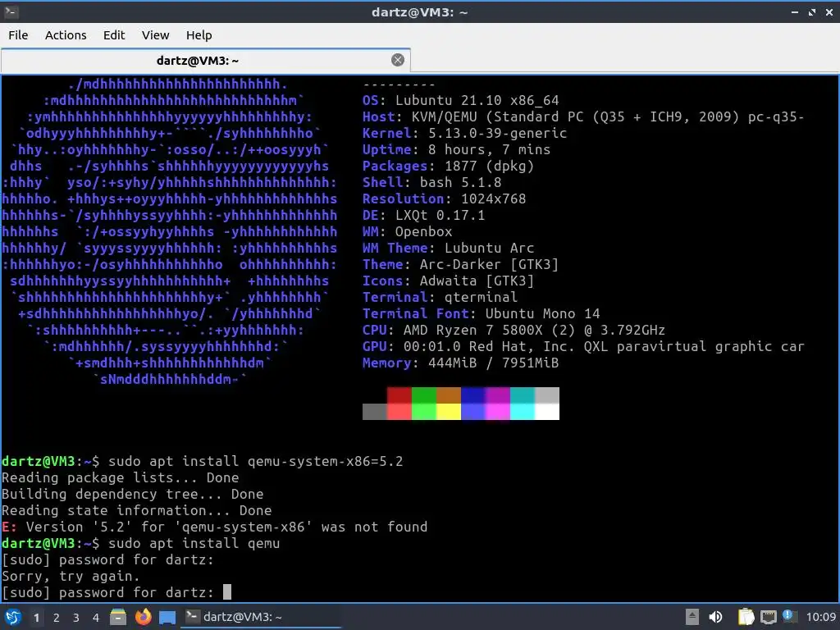The image size is (840, 630).
Task: Open the View menu
Action: pos(155,35)
